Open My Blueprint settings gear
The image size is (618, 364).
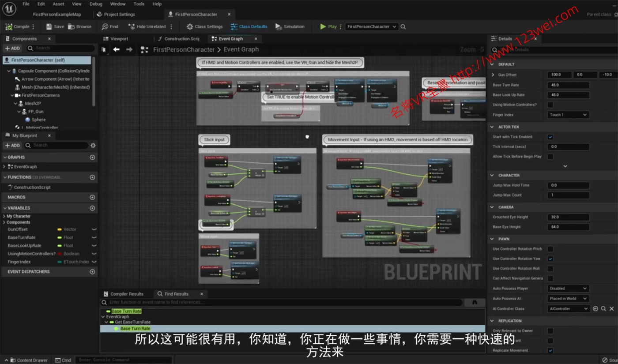(x=93, y=145)
